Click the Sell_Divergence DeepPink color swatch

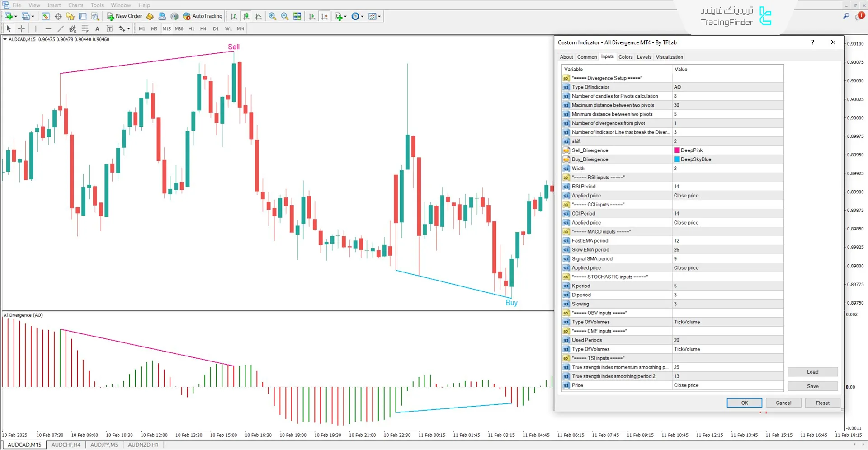click(676, 150)
